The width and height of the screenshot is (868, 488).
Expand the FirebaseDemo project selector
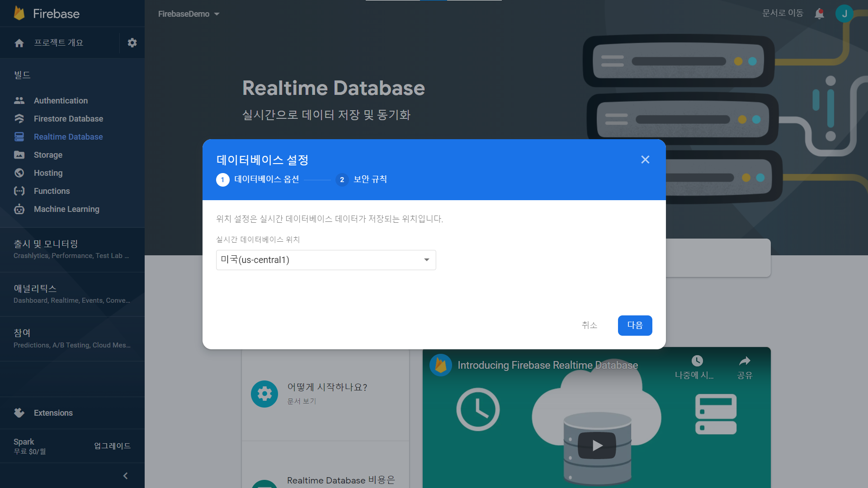(x=189, y=14)
